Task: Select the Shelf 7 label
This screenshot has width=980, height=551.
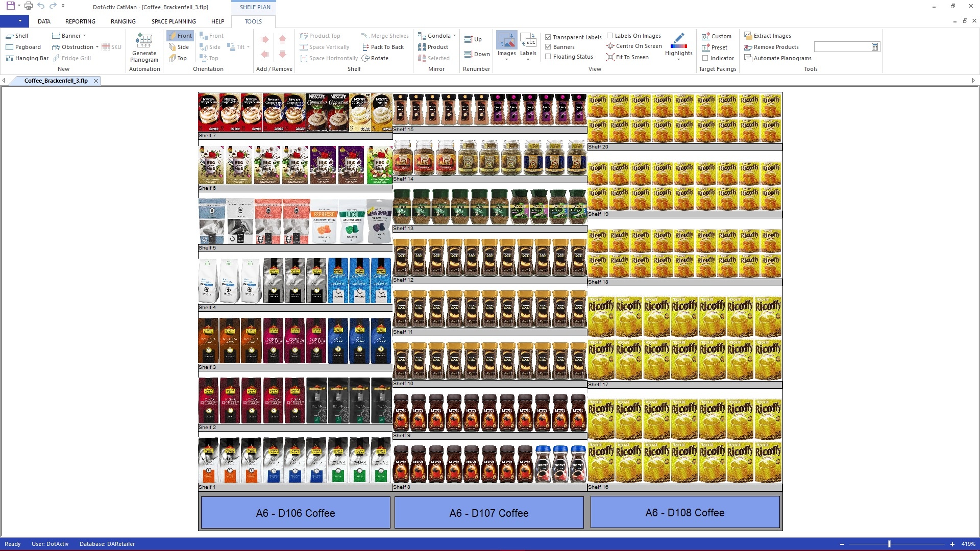Action: tap(207, 136)
